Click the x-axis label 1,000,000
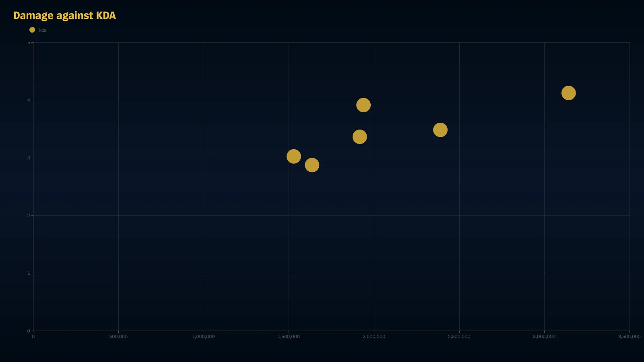This screenshot has height=362, width=644. point(203,337)
